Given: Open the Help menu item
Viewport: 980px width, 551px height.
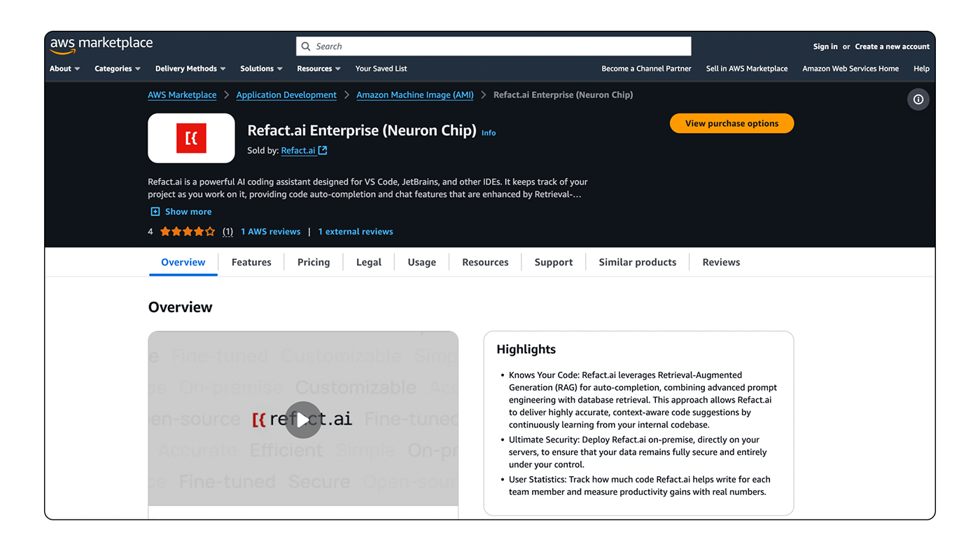Looking at the screenshot, I should pyautogui.click(x=921, y=69).
